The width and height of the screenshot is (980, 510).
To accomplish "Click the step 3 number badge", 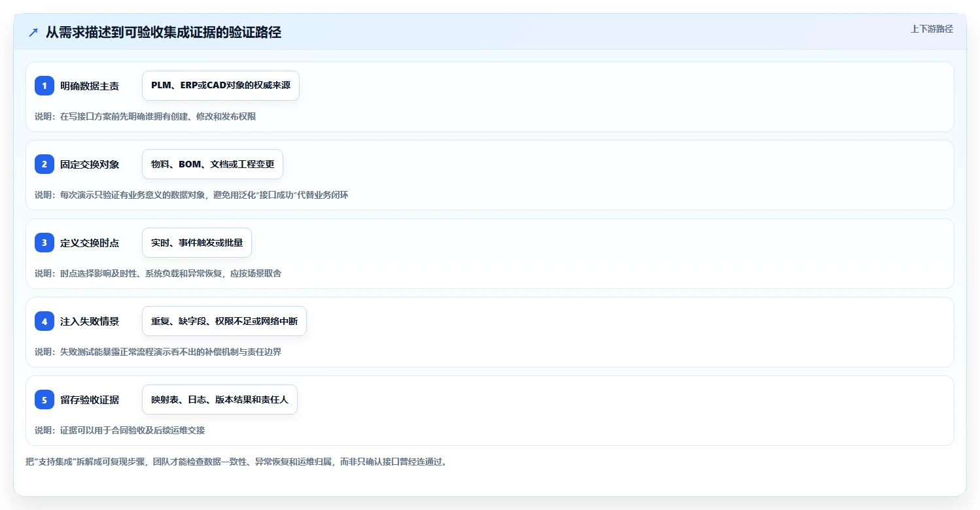I will coord(44,243).
